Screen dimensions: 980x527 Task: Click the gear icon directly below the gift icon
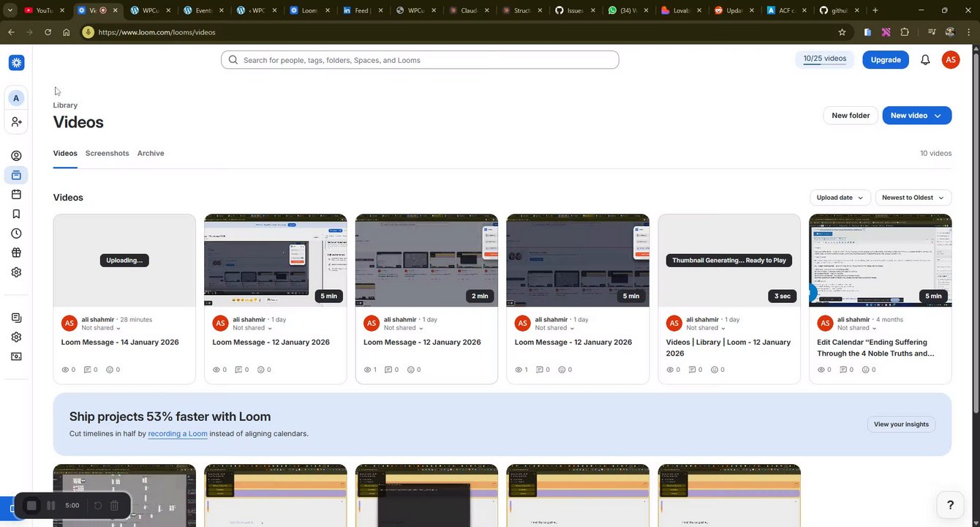point(16,272)
